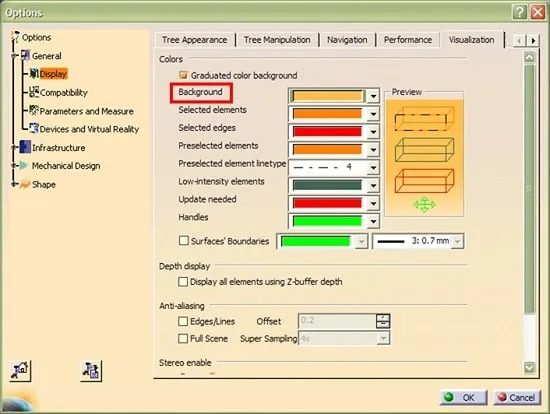This screenshot has height=414, width=550.
Task: Click the Compatibility node icon
Action: [x=34, y=92]
